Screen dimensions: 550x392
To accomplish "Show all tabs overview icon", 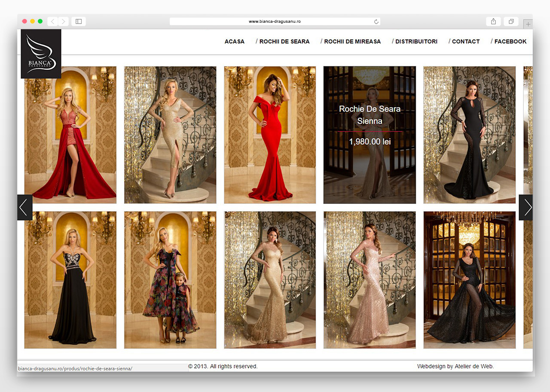I will point(511,21).
